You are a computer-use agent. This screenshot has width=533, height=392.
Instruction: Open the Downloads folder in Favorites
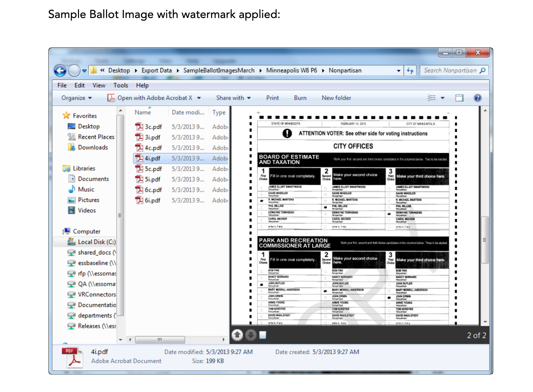pos(93,148)
